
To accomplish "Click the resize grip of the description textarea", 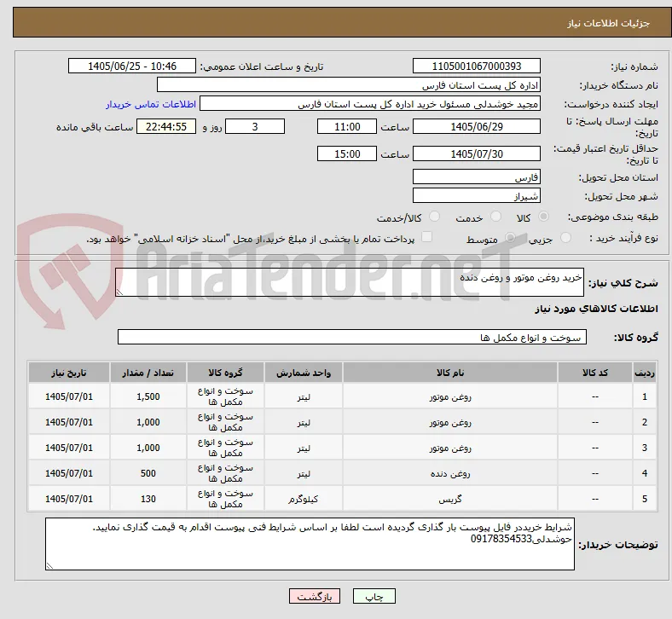I will click(119, 292).
